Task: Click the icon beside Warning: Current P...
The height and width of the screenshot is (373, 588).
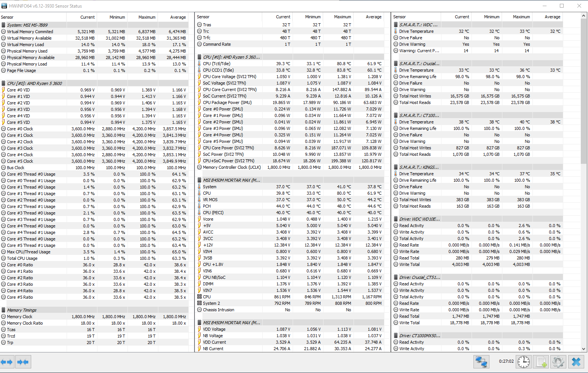Action: pyautogui.click(x=396, y=51)
